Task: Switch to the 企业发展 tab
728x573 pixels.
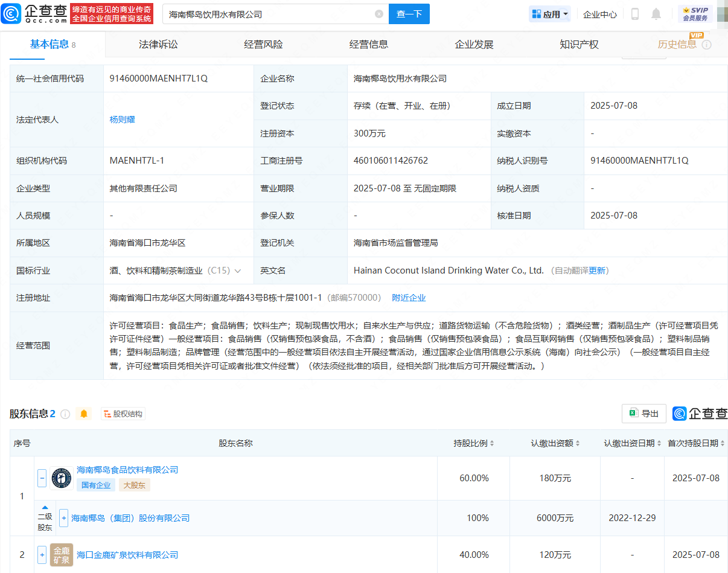Action: coord(474,45)
